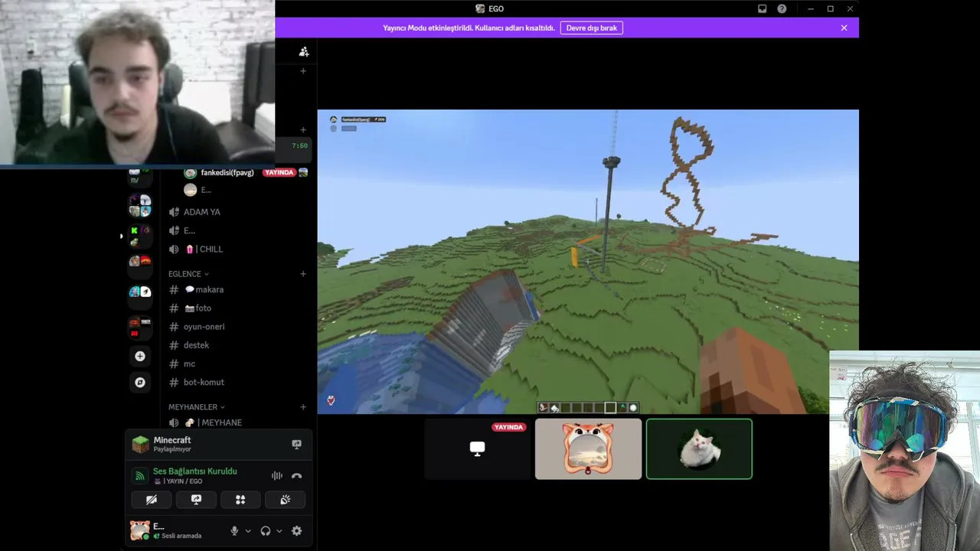Image resolution: width=980 pixels, height=551 pixels.
Task: Disconnect from voice with hang-up icon
Action: coord(296,475)
